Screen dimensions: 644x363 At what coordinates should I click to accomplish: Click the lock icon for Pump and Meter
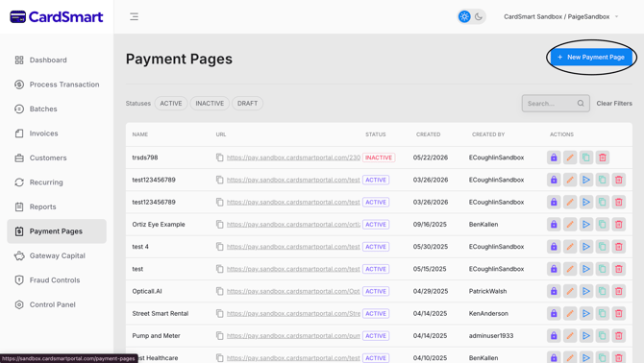click(x=554, y=335)
